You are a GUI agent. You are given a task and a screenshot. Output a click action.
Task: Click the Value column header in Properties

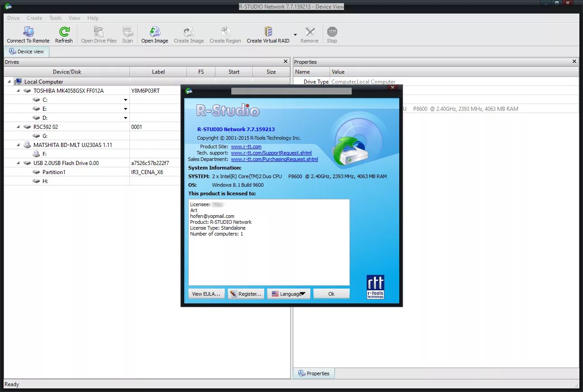tap(454, 72)
